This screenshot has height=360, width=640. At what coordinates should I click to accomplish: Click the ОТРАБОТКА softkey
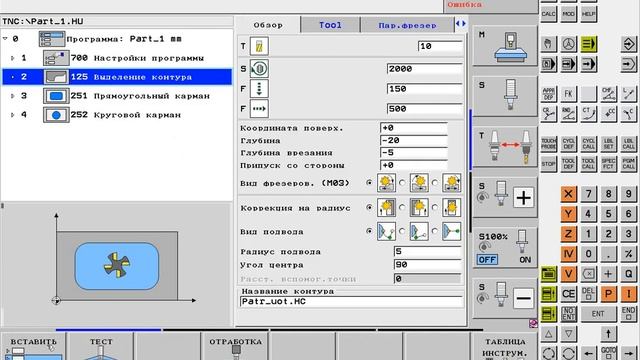click(235, 347)
